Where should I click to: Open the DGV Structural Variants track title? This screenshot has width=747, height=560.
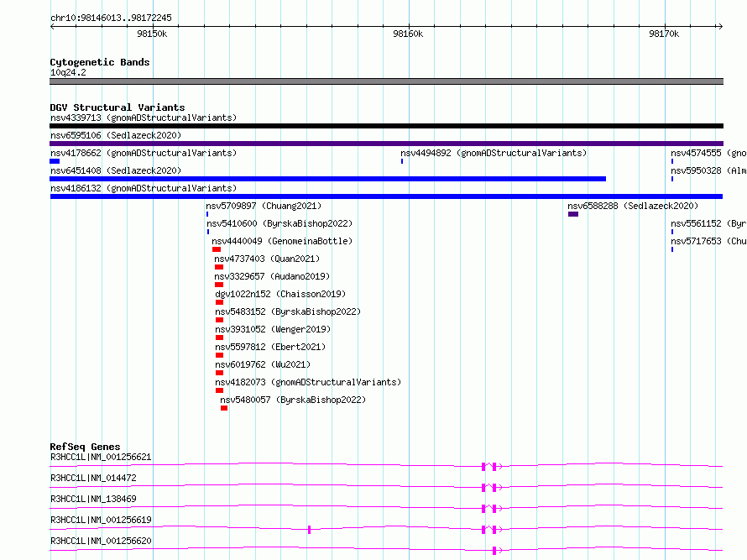pos(118,107)
